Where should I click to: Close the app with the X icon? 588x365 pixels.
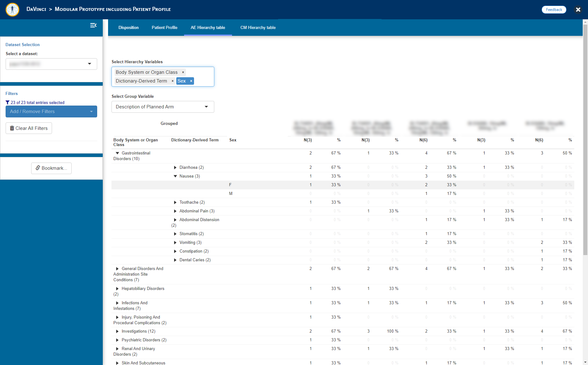[578, 10]
